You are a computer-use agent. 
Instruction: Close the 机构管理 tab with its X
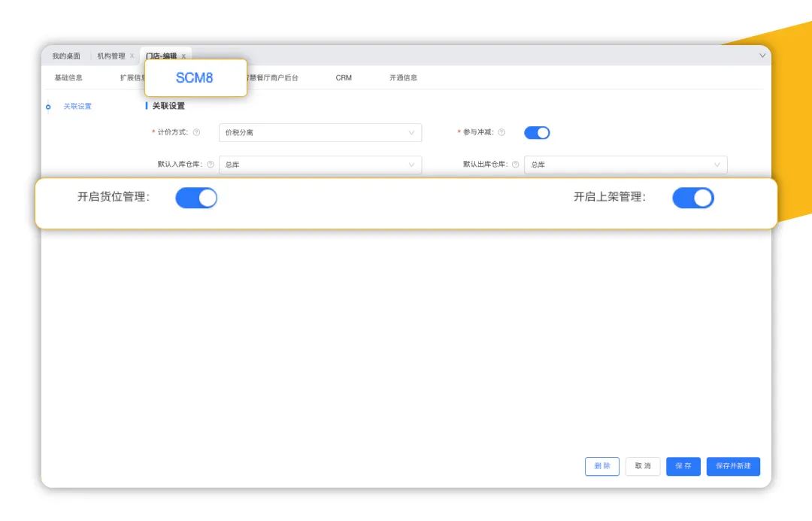point(132,56)
